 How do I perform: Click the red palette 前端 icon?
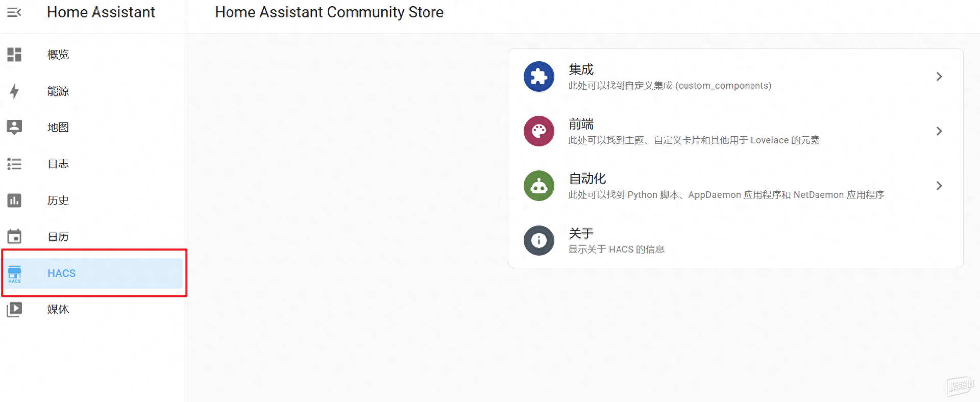(539, 131)
